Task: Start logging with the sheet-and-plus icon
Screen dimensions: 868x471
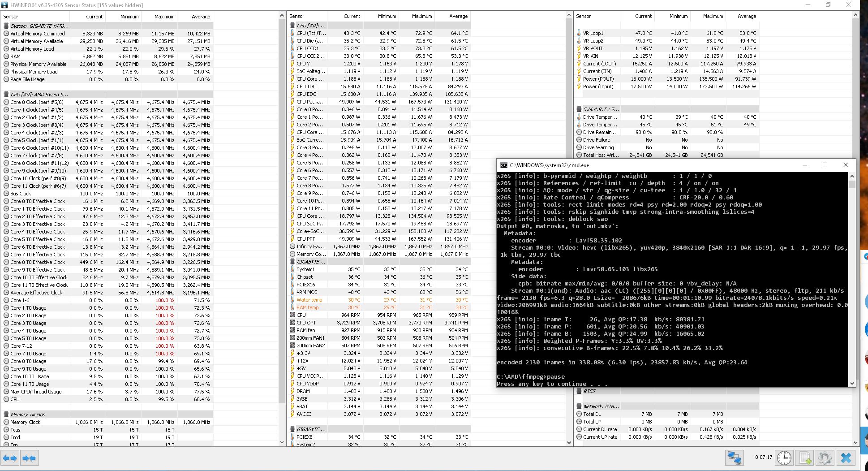Action: click(x=805, y=458)
